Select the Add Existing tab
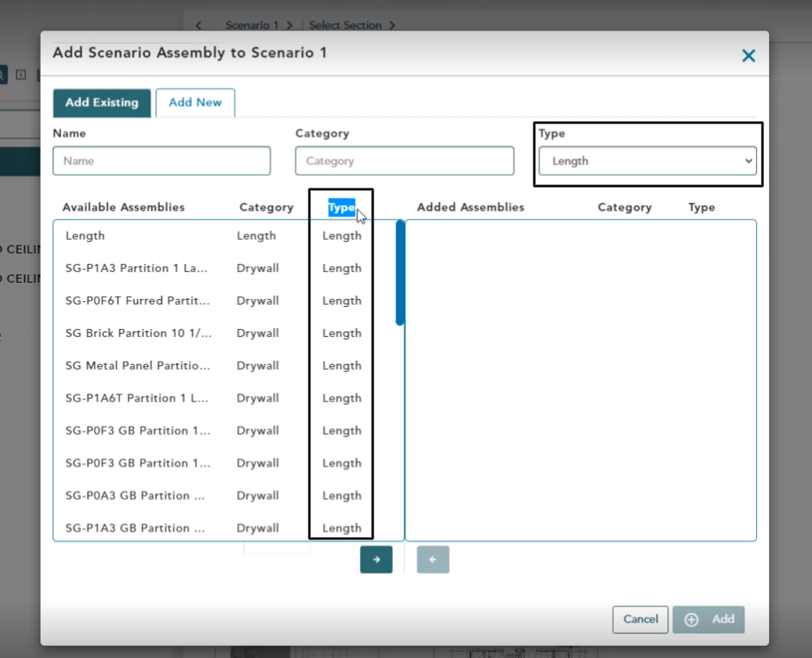Viewport: 812px width, 658px height. click(101, 103)
